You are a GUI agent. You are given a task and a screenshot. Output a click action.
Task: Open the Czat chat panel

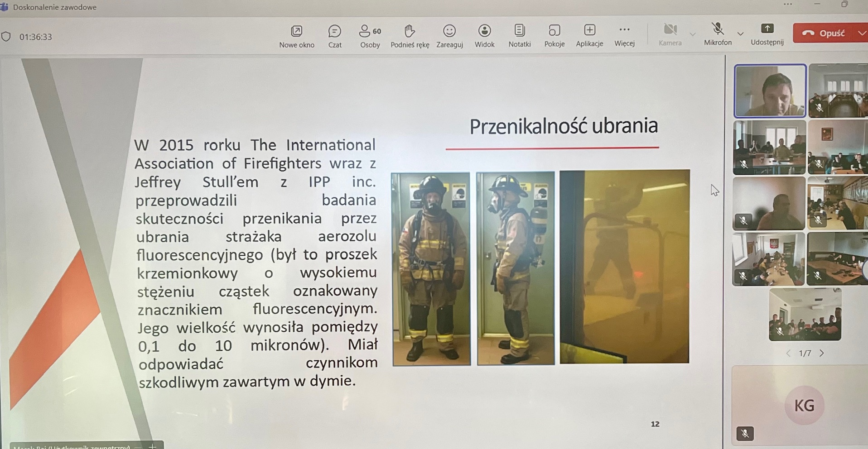click(335, 36)
